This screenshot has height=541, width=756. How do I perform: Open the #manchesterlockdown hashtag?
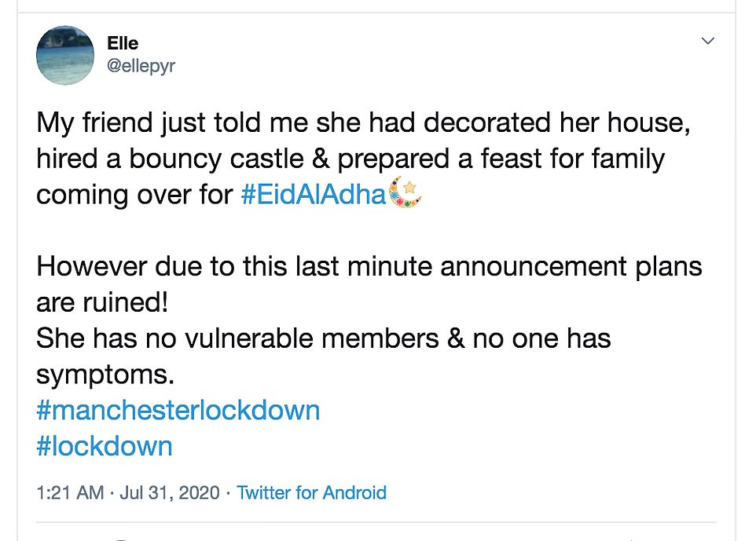178,410
